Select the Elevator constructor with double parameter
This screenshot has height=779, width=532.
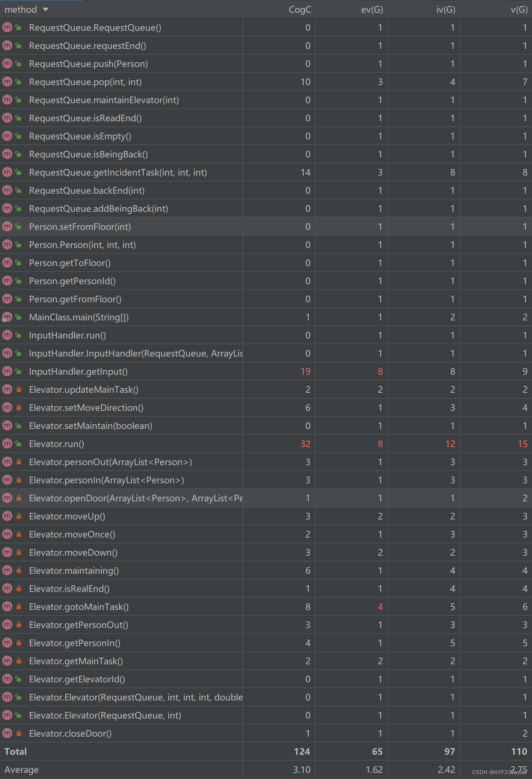(266, 697)
